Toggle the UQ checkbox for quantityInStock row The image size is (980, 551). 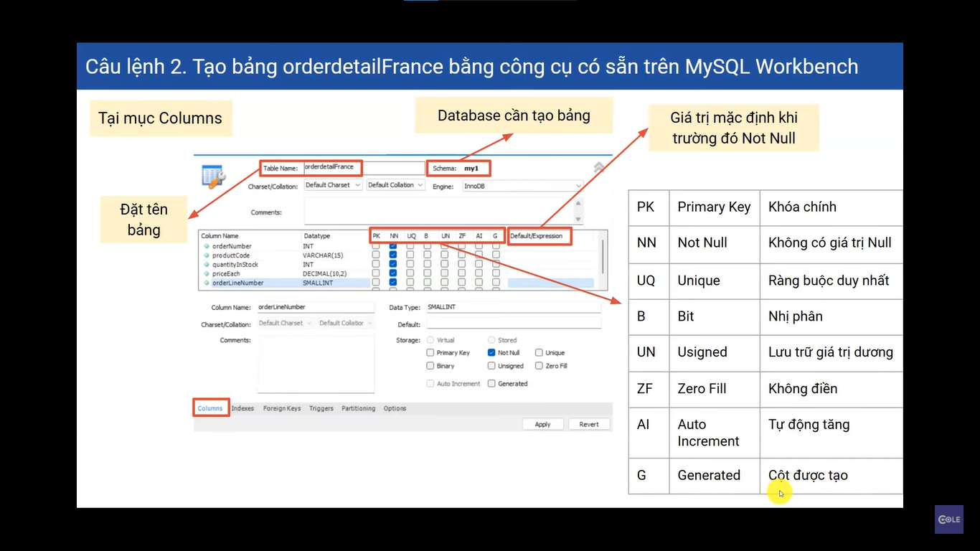[x=410, y=265]
